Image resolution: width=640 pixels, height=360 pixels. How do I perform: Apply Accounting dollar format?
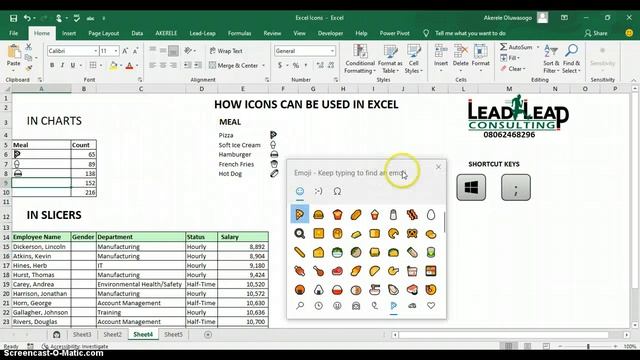pyautogui.click(x=280, y=65)
